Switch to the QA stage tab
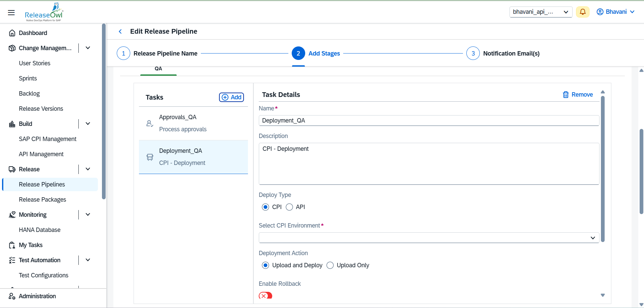The height and width of the screenshot is (308, 644). pos(158,69)
